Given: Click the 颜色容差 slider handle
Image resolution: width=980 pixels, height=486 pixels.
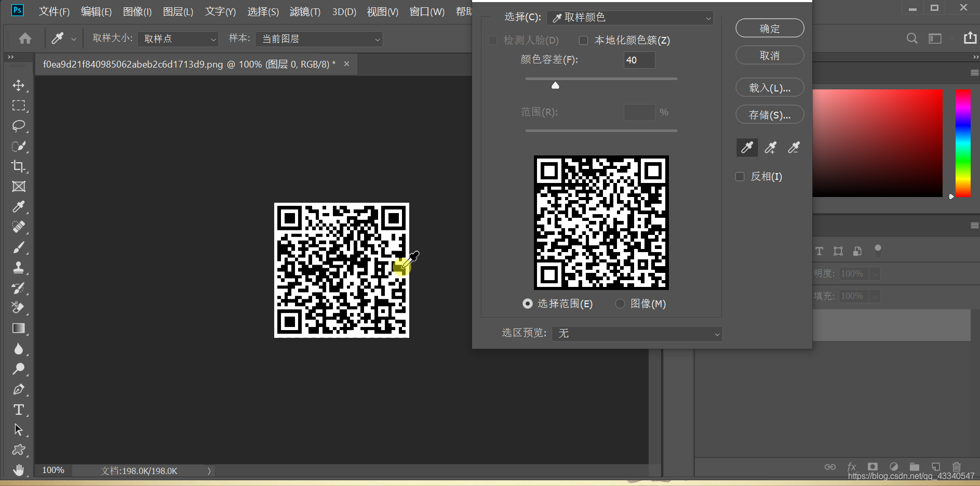Looking at the screenshot, I should (555, 85).
